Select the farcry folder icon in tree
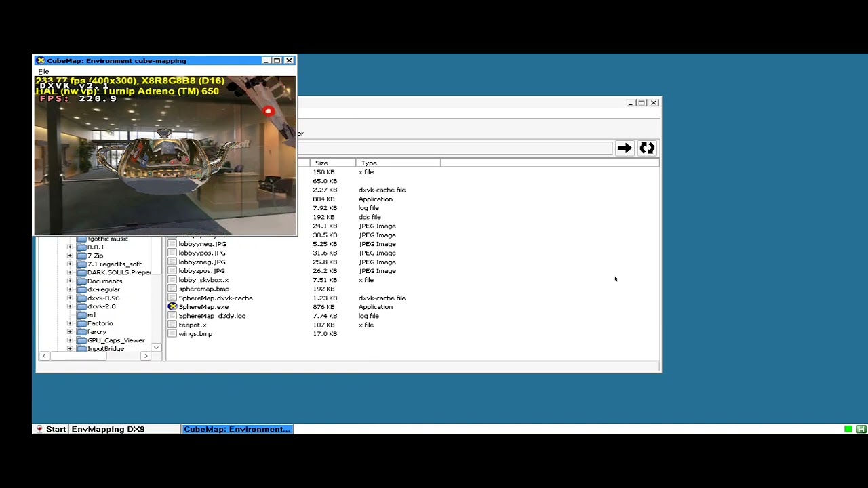This screenshot has width=868, height=488. [81, 332]
